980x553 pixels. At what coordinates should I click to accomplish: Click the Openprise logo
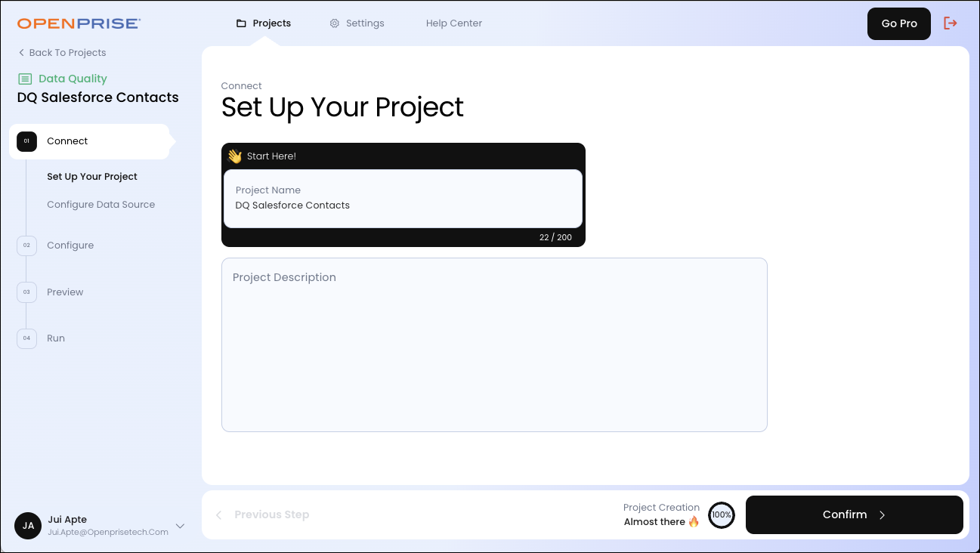79,23
